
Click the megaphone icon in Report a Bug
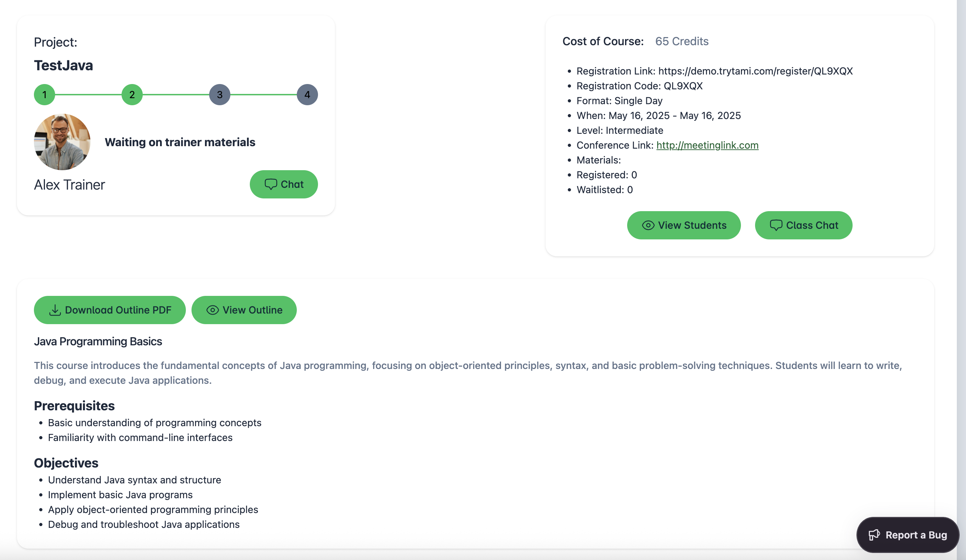coord(874,535)
